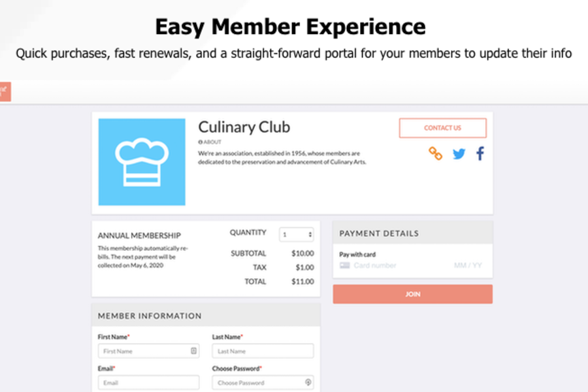Open the Quantity dropdown
Viewport: 588px width, 392px height.
297,234
